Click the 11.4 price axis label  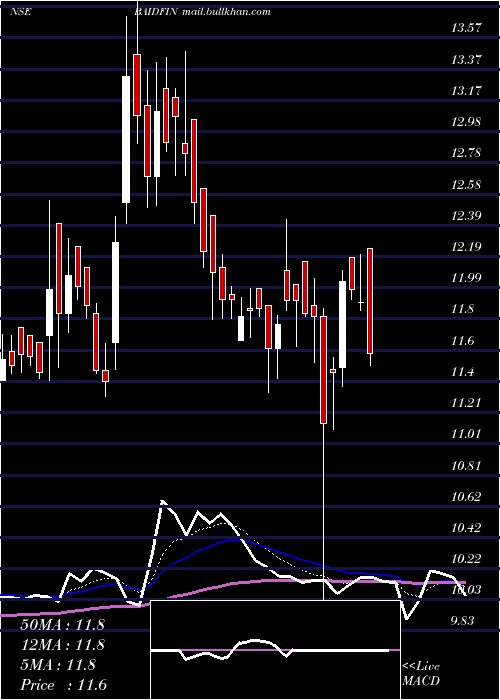pos(462,372)
